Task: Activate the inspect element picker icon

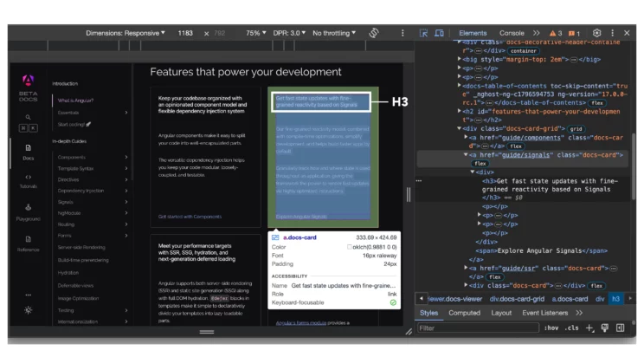Action: point(423,33)
